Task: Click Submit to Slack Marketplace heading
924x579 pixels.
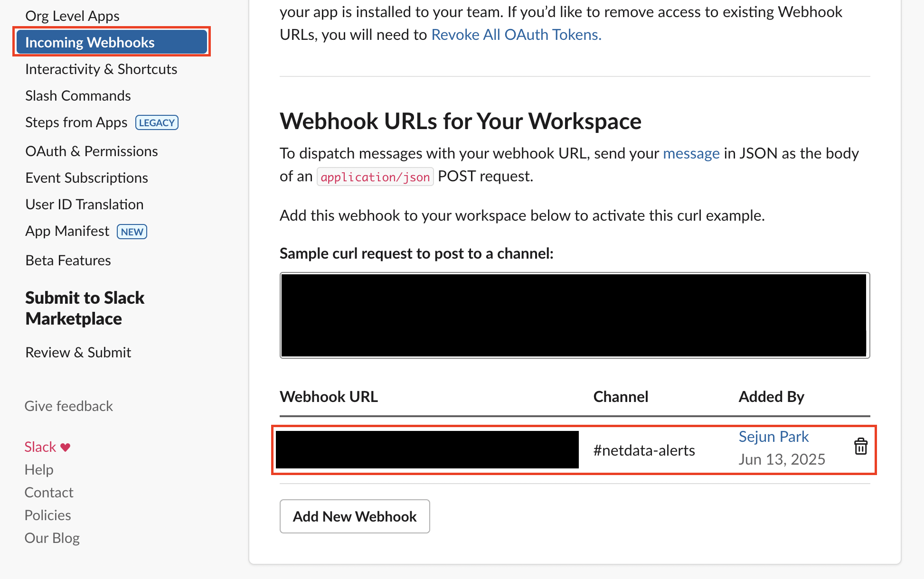Action: coord(85,308)
